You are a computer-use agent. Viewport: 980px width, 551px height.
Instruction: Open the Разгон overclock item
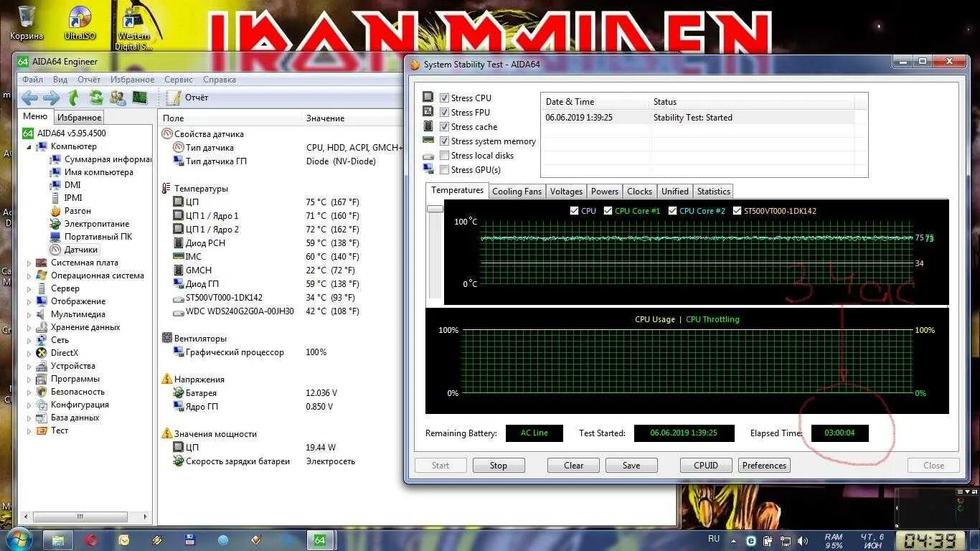click(70, 211)
